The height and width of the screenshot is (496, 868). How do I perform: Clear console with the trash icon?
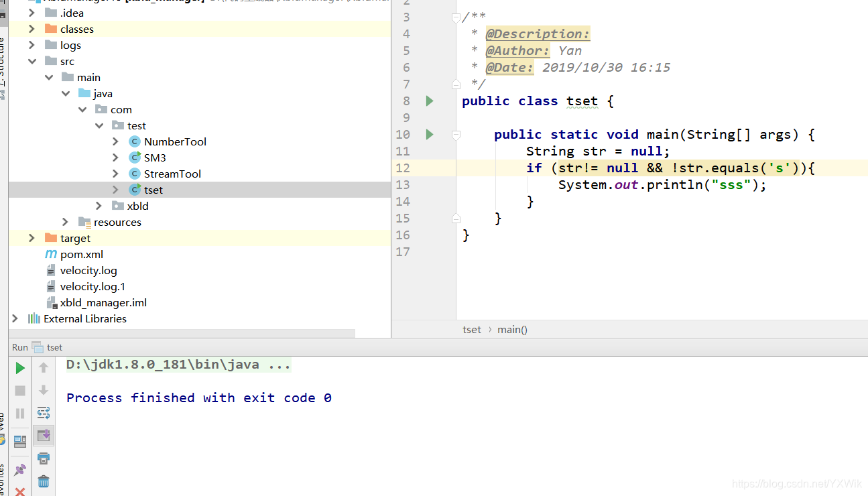[44, 481]
